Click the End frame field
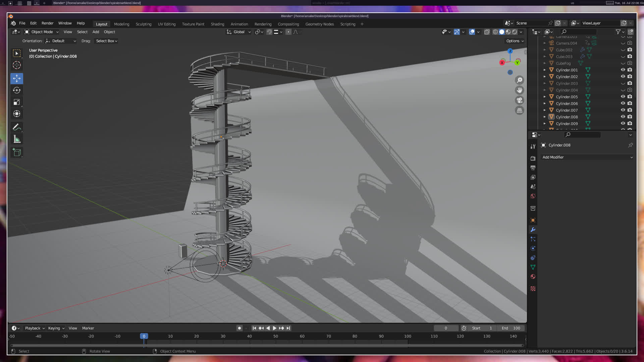This screenshot has width=644, height=362. pos(511,328)
